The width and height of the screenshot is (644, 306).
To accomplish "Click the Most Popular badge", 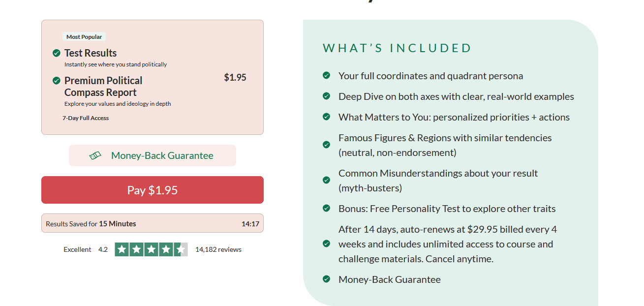I will (x=84, y=37).
